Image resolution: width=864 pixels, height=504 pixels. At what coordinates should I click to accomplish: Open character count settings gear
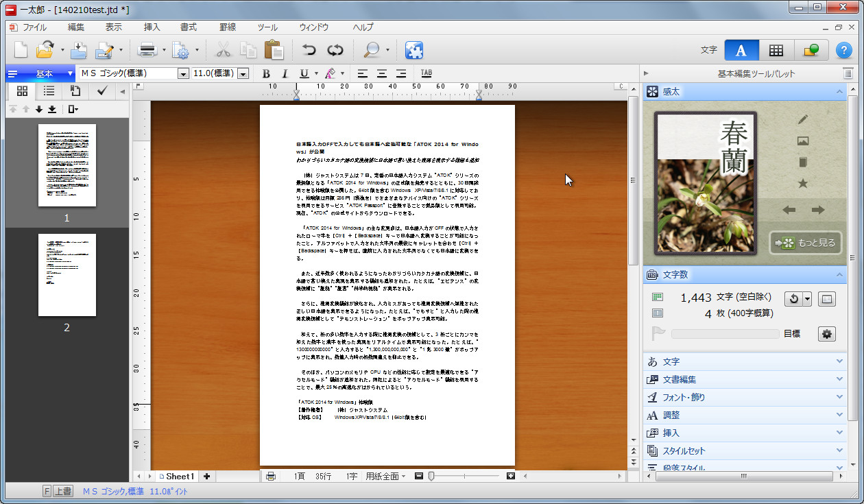827,334
